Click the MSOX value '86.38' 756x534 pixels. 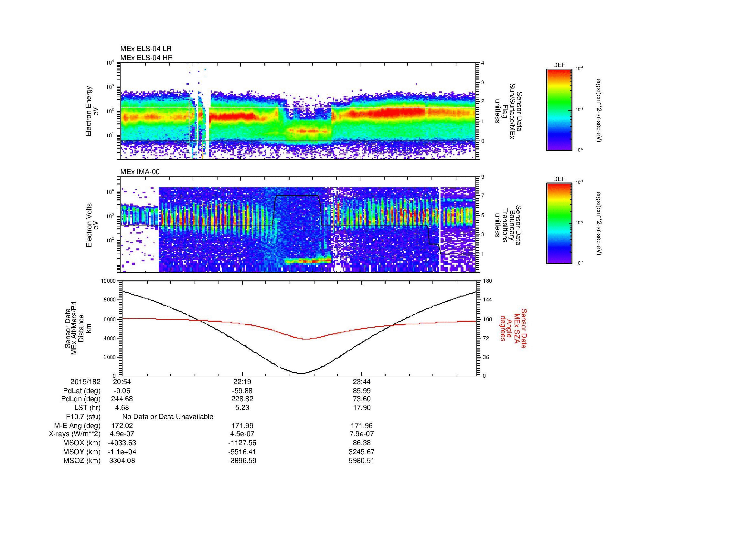(362, 443)
